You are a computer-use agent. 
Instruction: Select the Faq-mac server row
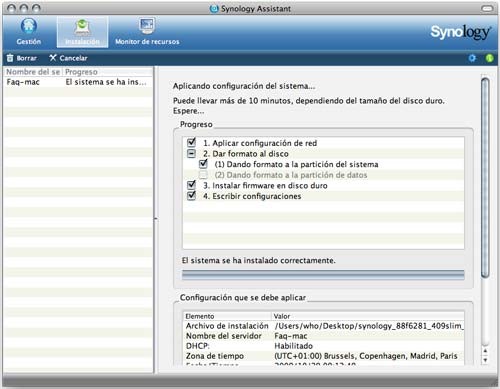click(x=79, y=82)
